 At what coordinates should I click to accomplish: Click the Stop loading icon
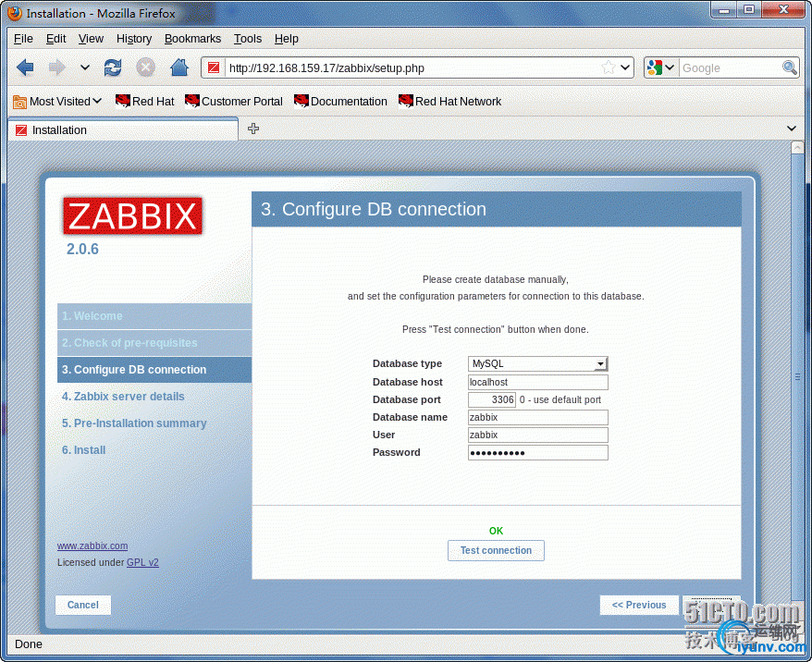coord(145,67)
